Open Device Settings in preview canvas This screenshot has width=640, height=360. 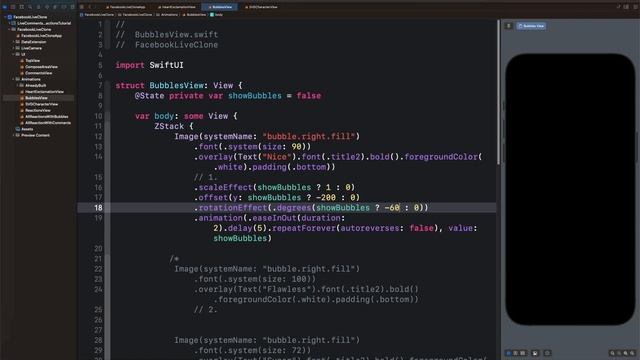coord(535,353)
